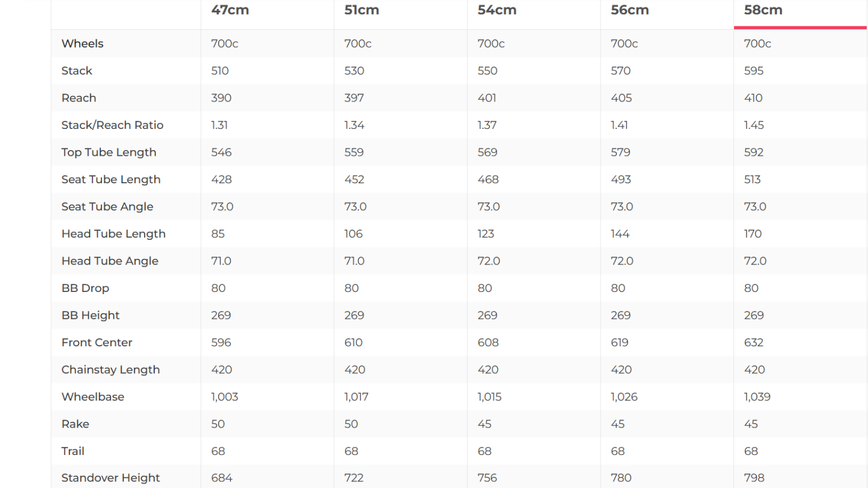The image size is (868, 488).
Task: Switch to the 51cm size column
Action: click(362, 10)
